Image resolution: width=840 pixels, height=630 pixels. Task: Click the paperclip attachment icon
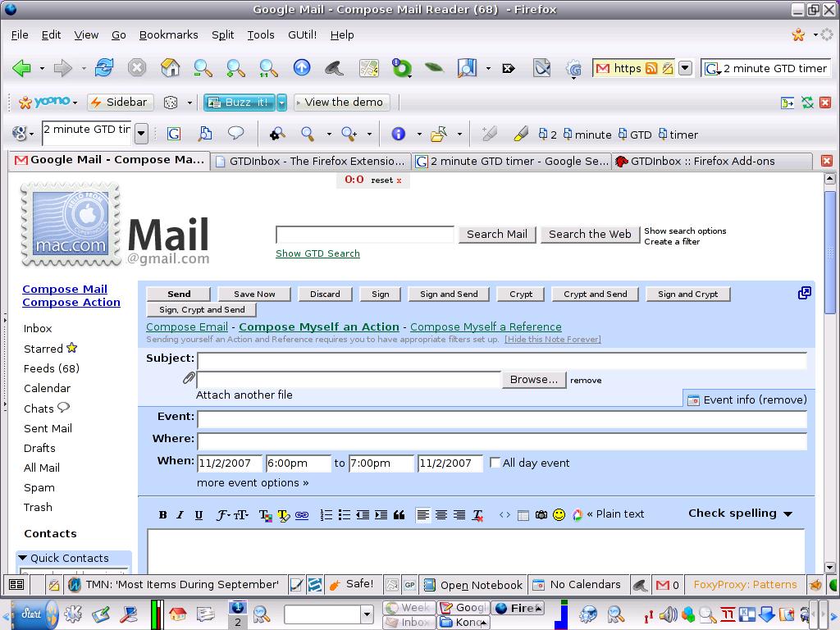tap(188, 379)
